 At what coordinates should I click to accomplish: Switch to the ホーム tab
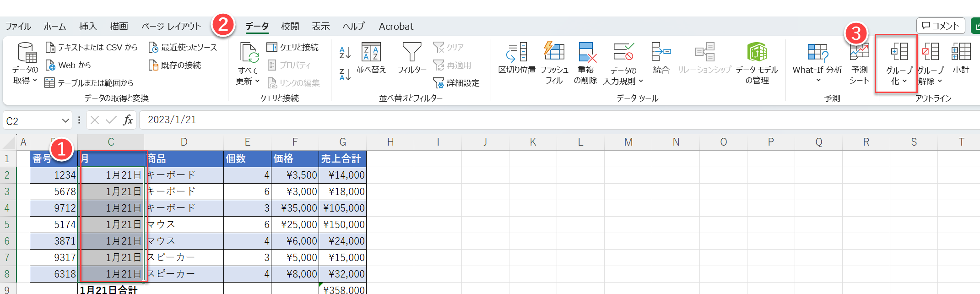(55, 27)
